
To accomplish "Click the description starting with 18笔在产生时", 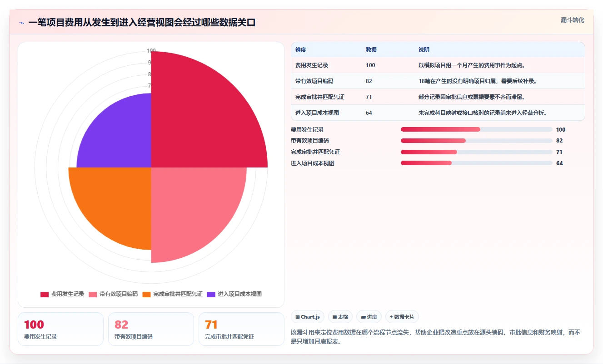I will (x=478, y=81).
